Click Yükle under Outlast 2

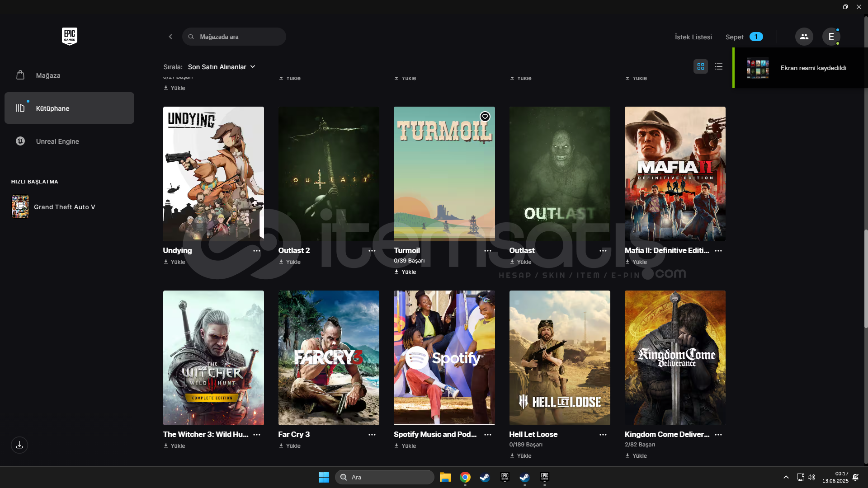[x=290, y=262]
